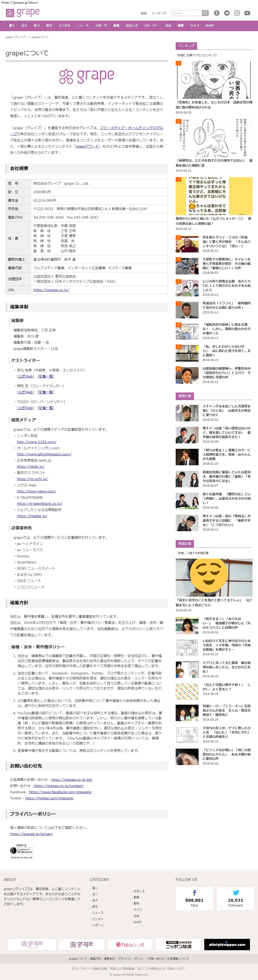Select the 癒す nav menu item
Viewport: 258px width, 980px height.
pos(49,25)
